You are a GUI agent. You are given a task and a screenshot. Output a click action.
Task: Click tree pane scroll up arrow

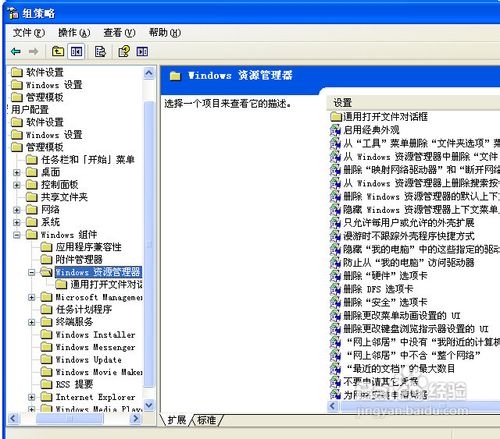[149, 73]
